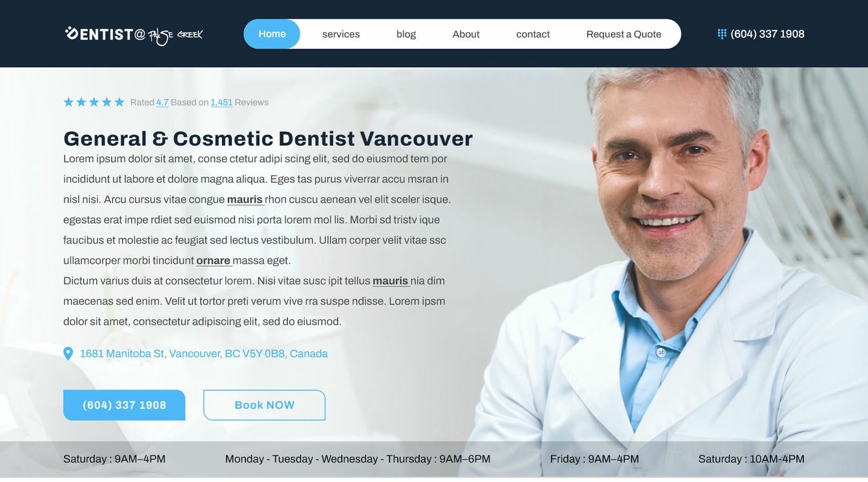Open the Home nav tab
The image size is (868, 482).
click(x=272, y=34)
